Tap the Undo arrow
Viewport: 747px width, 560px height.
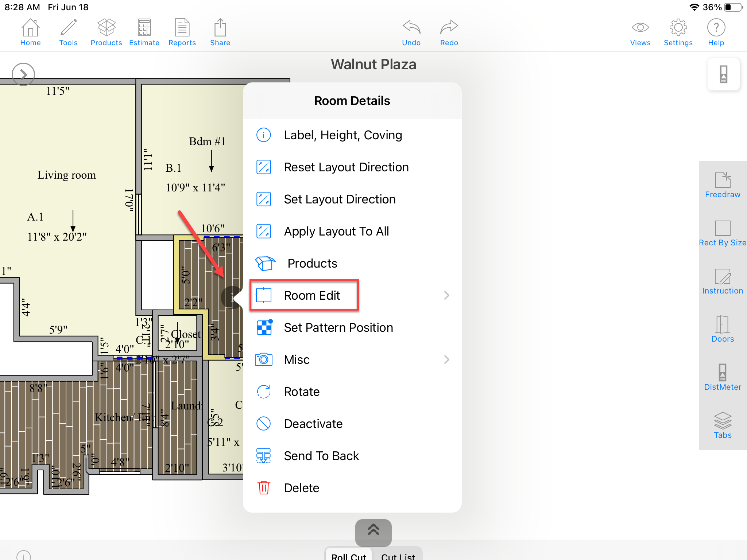411,32
